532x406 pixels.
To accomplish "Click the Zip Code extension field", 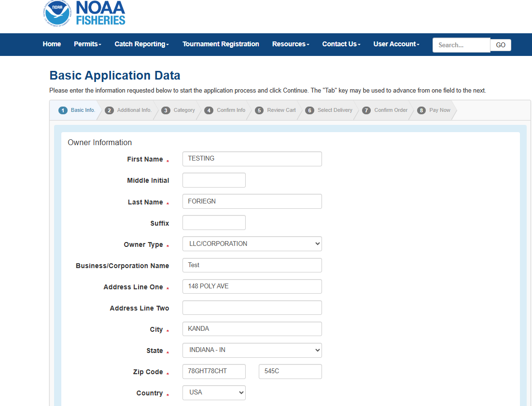I will pyautogui.click(x=290, y=371).
